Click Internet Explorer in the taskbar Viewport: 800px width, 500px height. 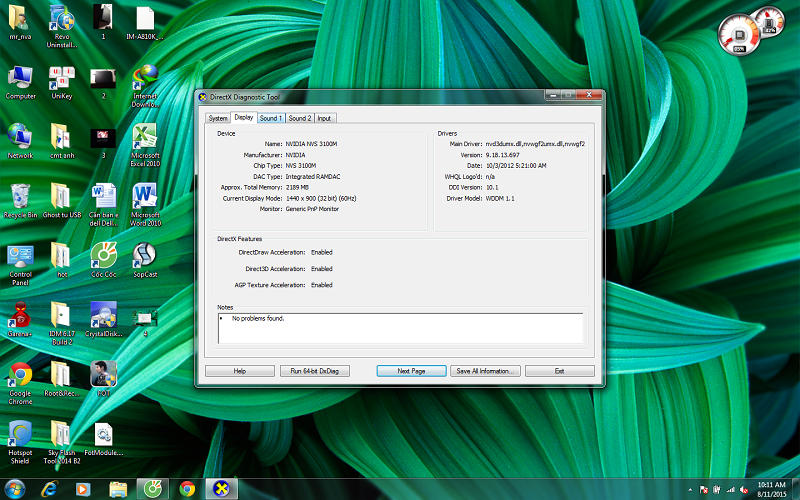tap(49, 488)
